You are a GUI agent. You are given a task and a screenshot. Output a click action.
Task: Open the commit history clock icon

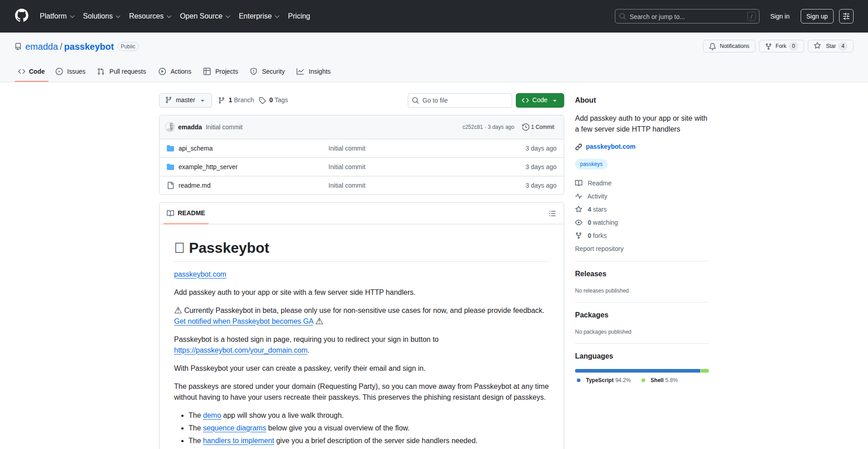coord(525,127)
